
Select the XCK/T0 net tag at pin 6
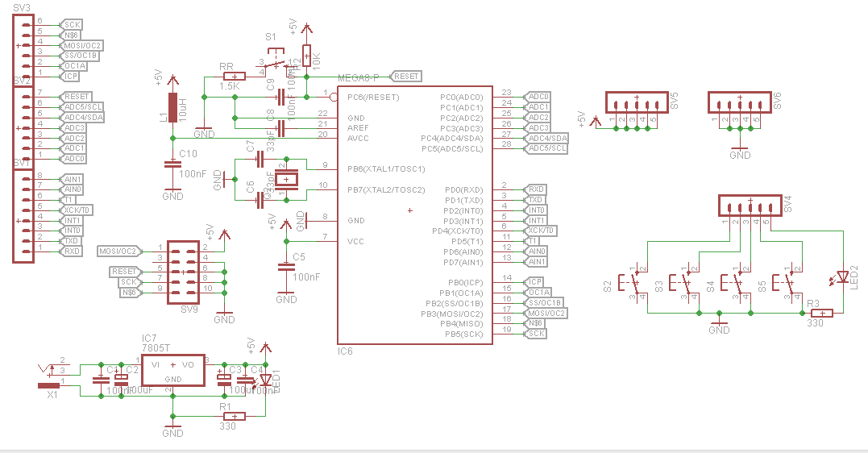pos(538,231)
